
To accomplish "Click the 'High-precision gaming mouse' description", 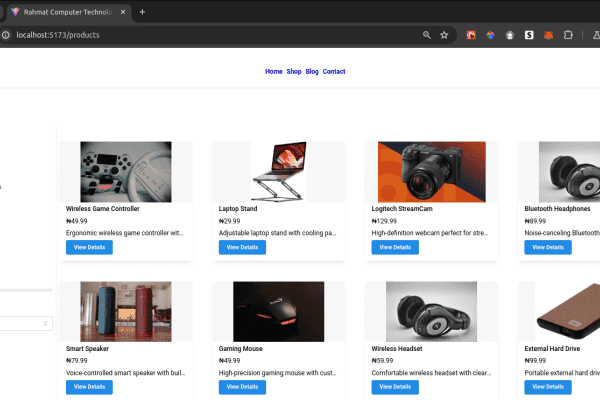I will 277,373.
